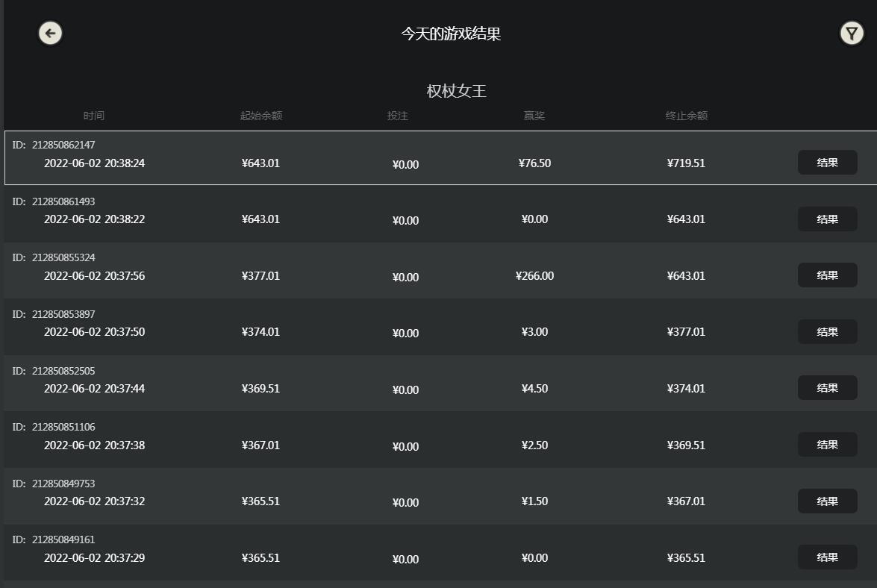Click the back arrow icon
Screen dimensions: 877x588
pyautogui.click(x=50, y=33)
